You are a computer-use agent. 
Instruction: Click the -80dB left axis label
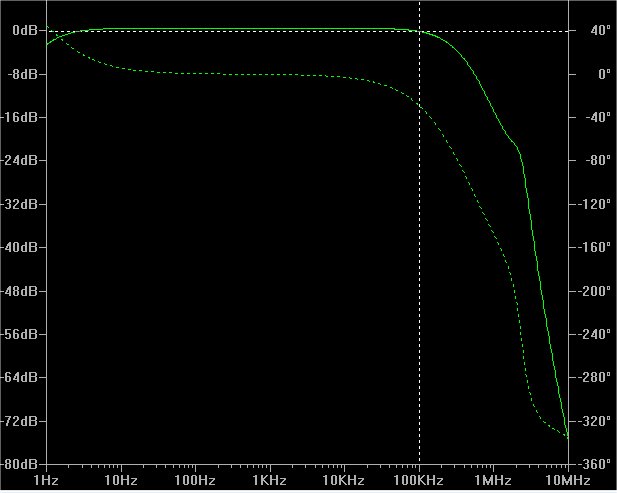[x=19, y=464]
